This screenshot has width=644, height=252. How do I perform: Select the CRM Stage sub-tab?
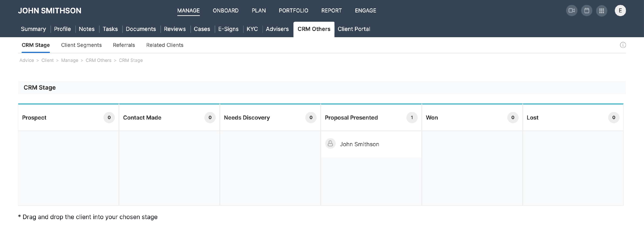[36, 45]
